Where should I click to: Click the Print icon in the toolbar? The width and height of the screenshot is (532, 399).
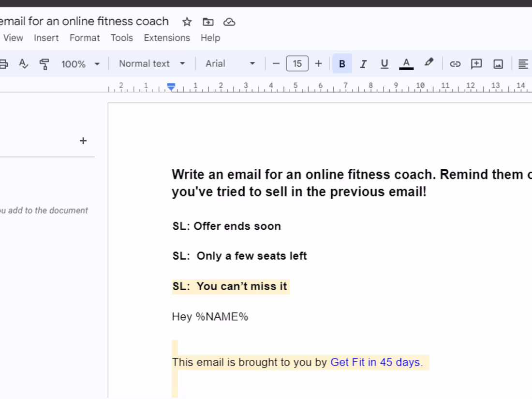[x=4, y=63]
